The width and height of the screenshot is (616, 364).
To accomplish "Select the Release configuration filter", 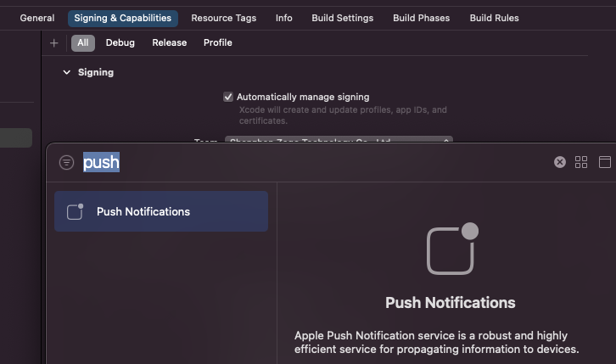I will (170, 42).
